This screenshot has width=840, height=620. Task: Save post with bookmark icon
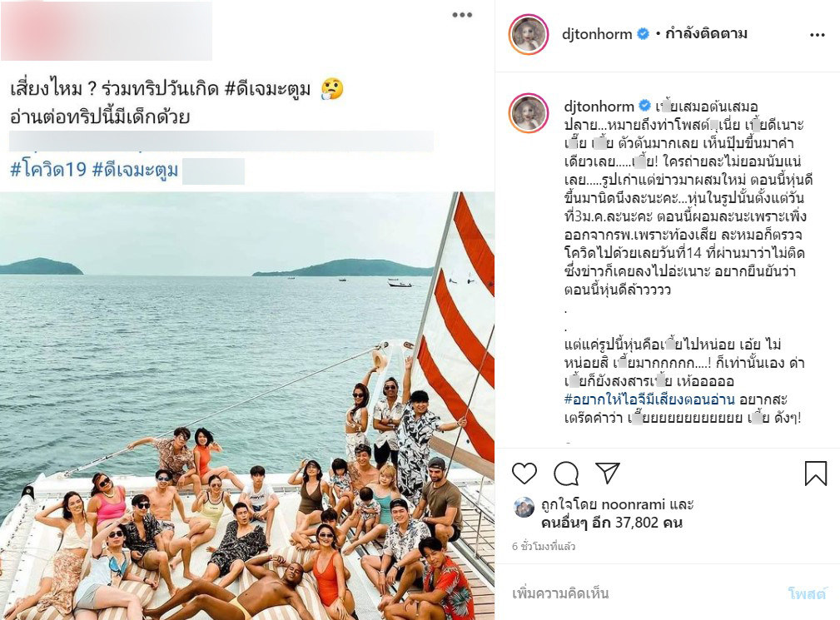coord(815,474)
